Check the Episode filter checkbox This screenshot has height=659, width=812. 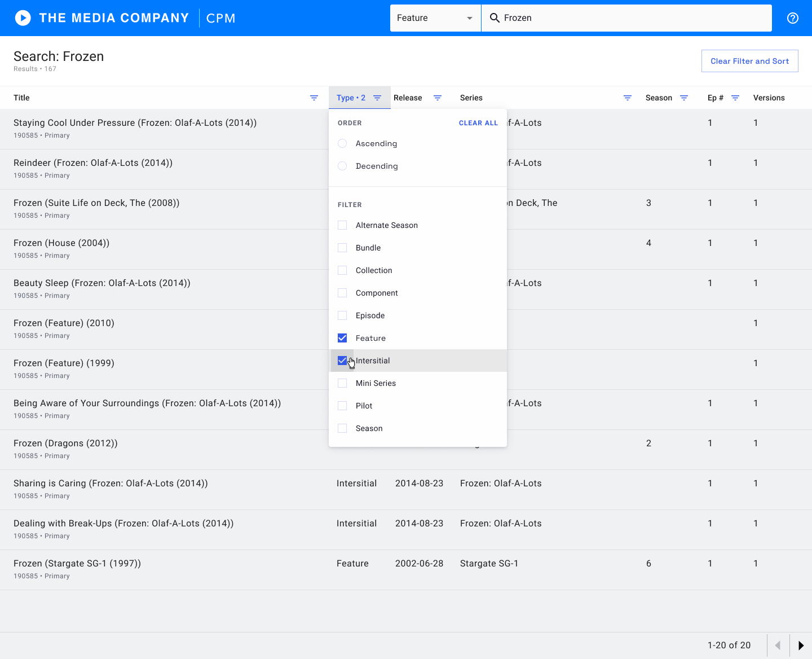coord(342,315)
